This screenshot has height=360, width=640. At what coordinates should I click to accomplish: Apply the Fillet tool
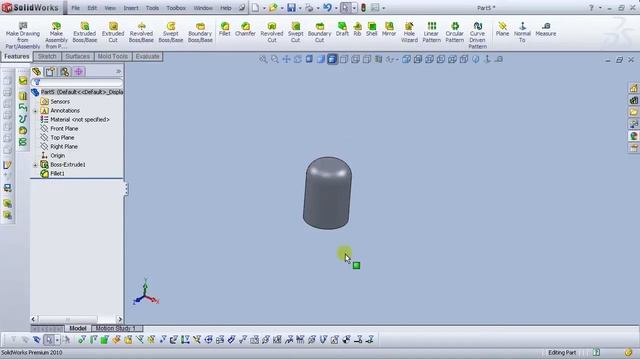[224, 29]
